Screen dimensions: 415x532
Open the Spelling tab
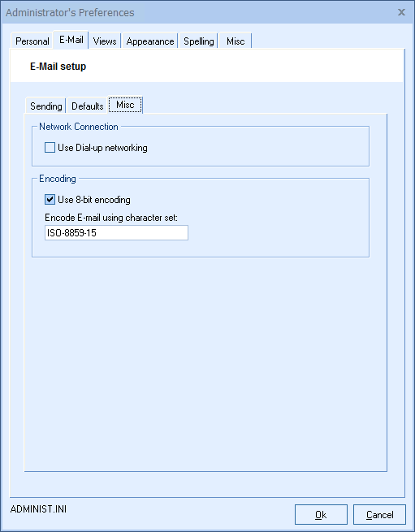198,41
